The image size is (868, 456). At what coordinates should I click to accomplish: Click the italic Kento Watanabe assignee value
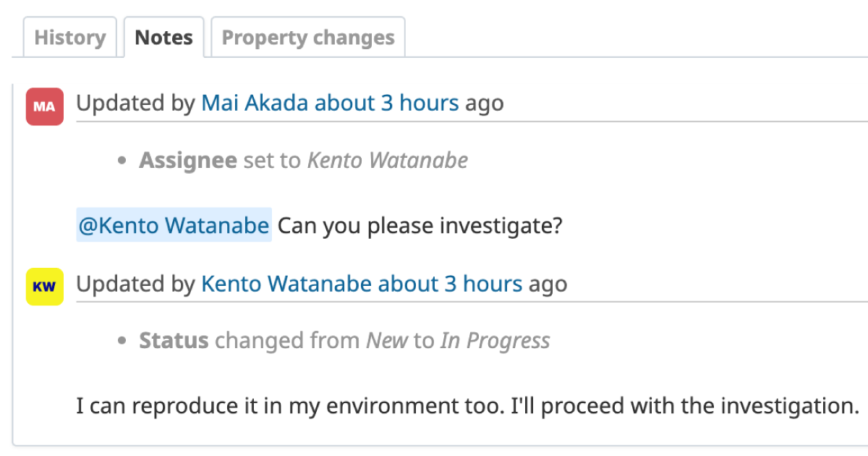(388, 160)
